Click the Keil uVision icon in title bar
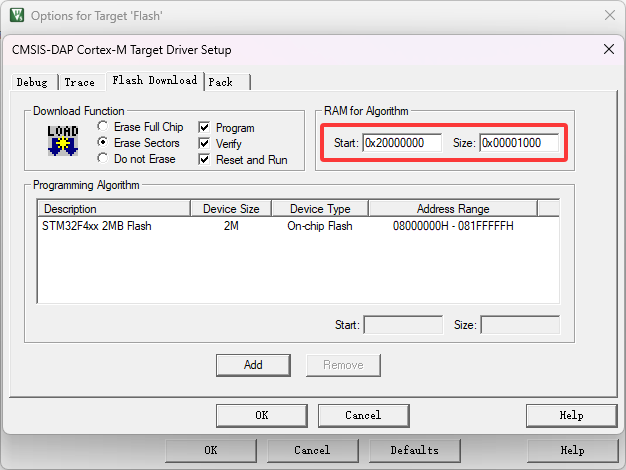The width and height of the screenshot is (626, 470). 17,16
